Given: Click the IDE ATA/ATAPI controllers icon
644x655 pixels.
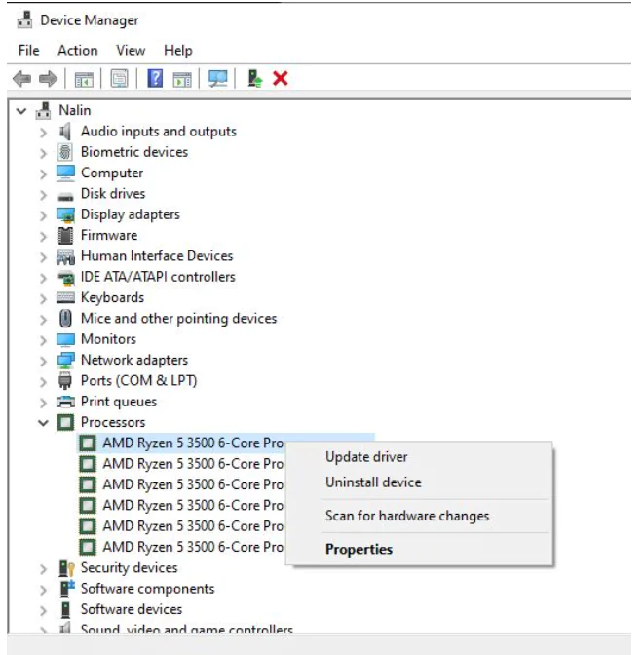Looking at the screenshot, I should point(65,278).
